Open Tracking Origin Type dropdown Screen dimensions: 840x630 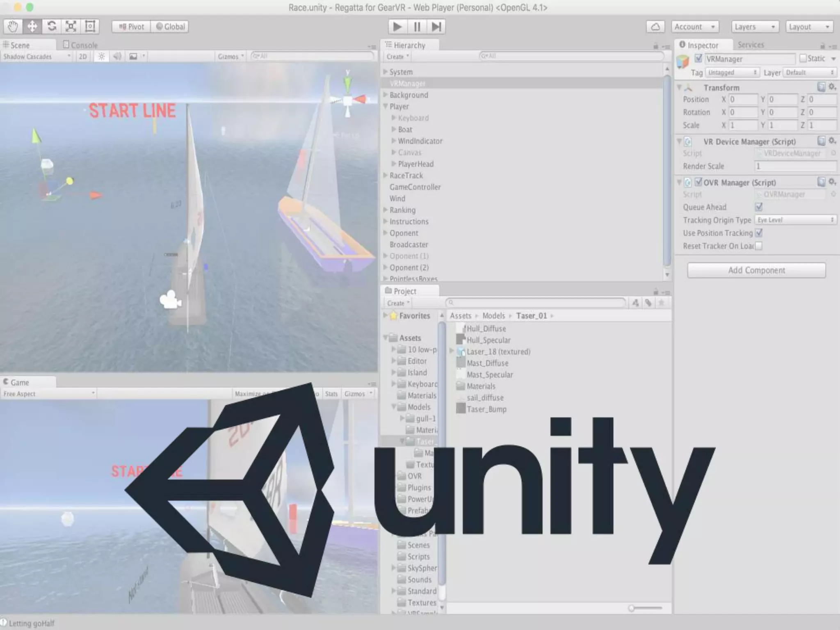click(795, 220)
